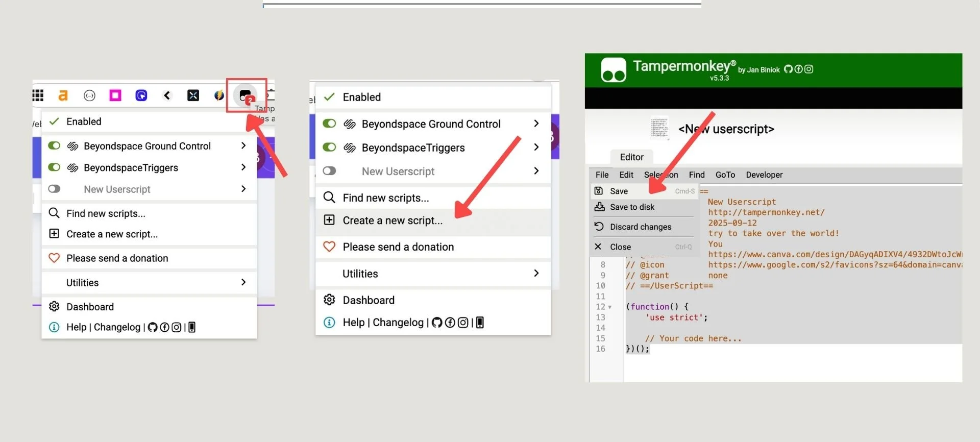Open the Developer menu in the editor
The image size is (980, 442).
[x=764, y=175]
